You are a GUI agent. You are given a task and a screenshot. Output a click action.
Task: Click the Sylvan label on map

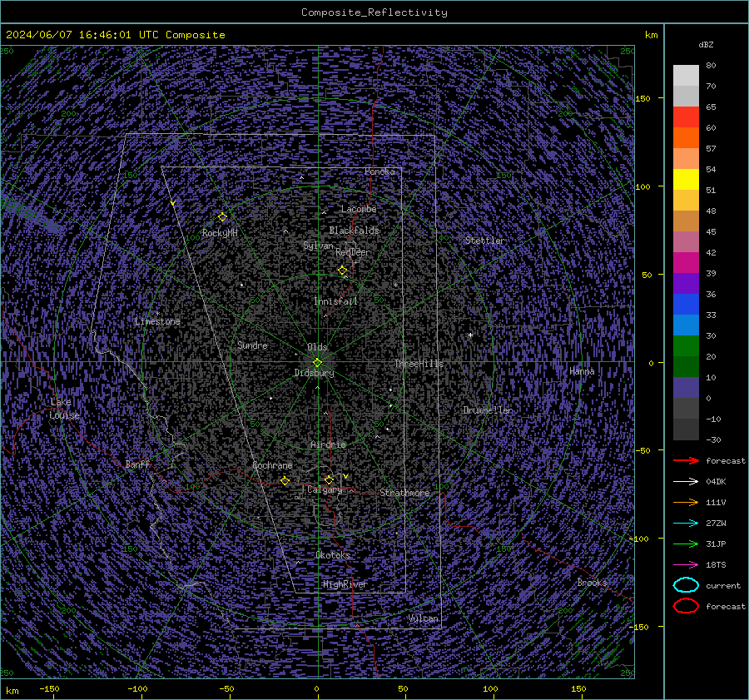coord(318,246)
